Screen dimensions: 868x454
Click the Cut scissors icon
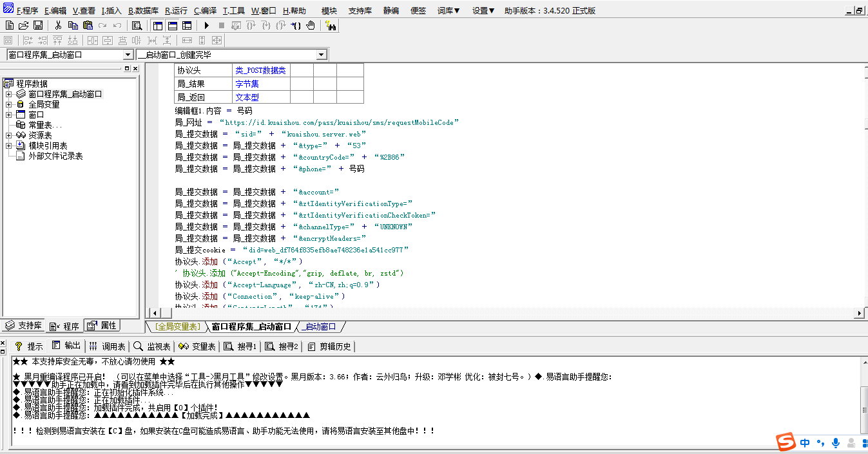point(58,26)
